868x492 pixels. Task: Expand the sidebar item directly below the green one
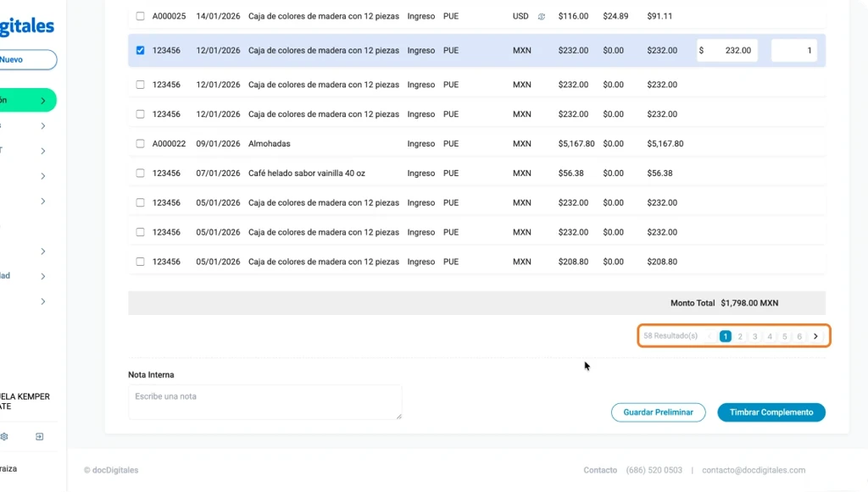click(x=43, y=126)
